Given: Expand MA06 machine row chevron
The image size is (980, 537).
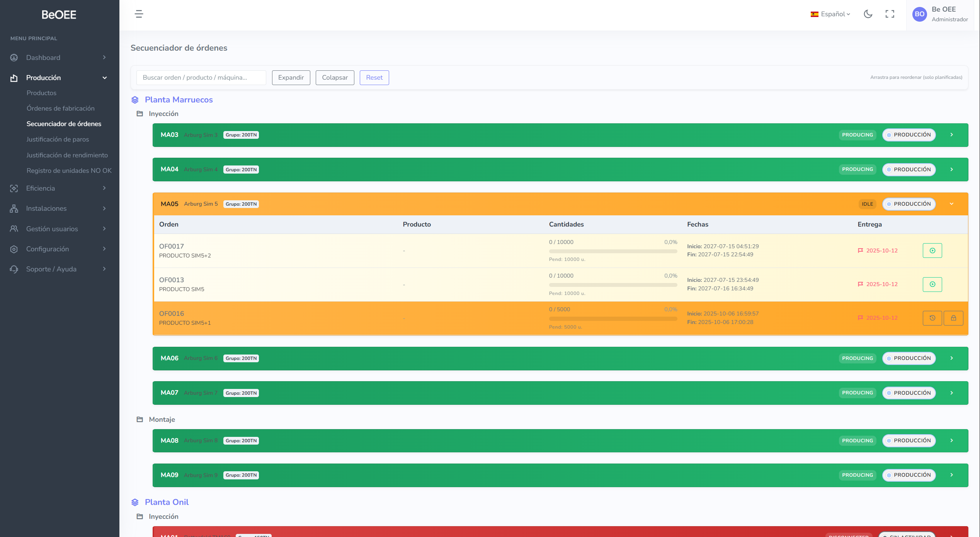Looking at the screenshot, I should click(951, 358).
